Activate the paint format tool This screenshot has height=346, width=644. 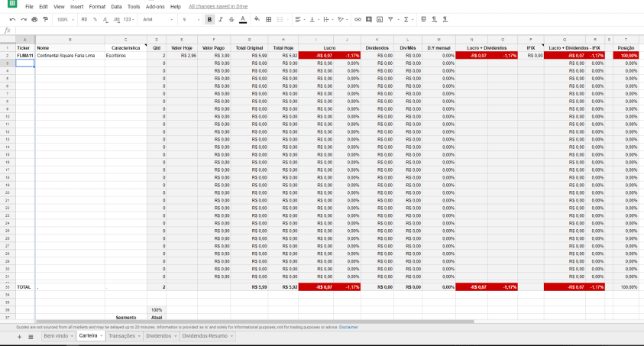point(46,19)
